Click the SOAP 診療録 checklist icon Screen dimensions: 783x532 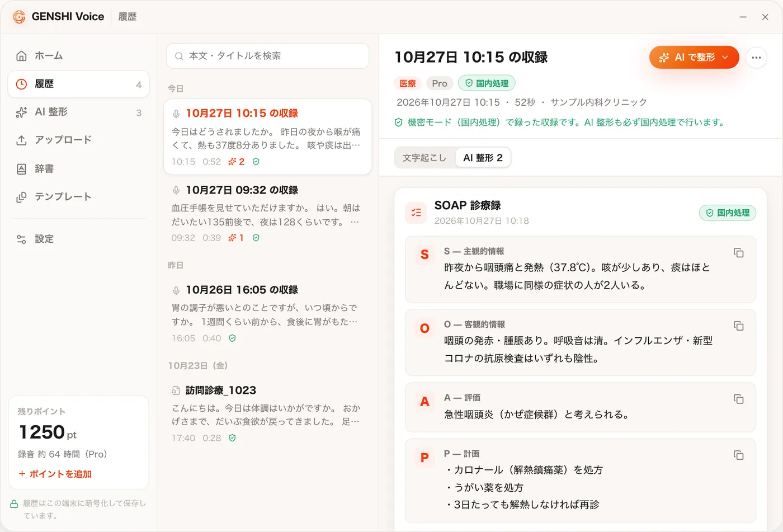(416, 213)
